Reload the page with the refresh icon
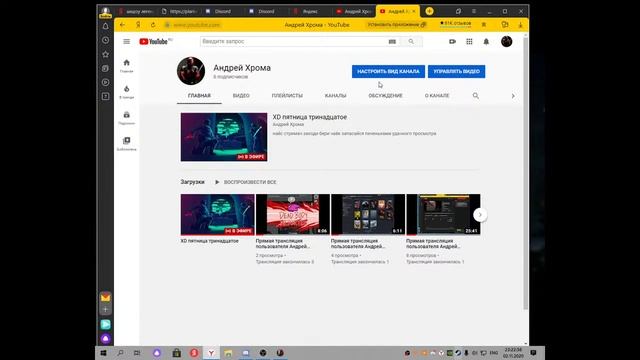This screenshot has height=360, width=640. pos(153,24)
